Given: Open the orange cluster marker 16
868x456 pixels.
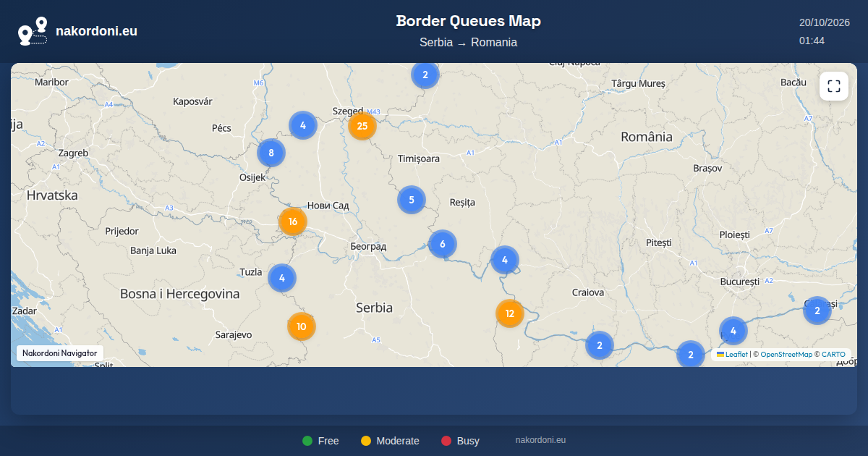Looking at the screenshot, I should 293,221.
